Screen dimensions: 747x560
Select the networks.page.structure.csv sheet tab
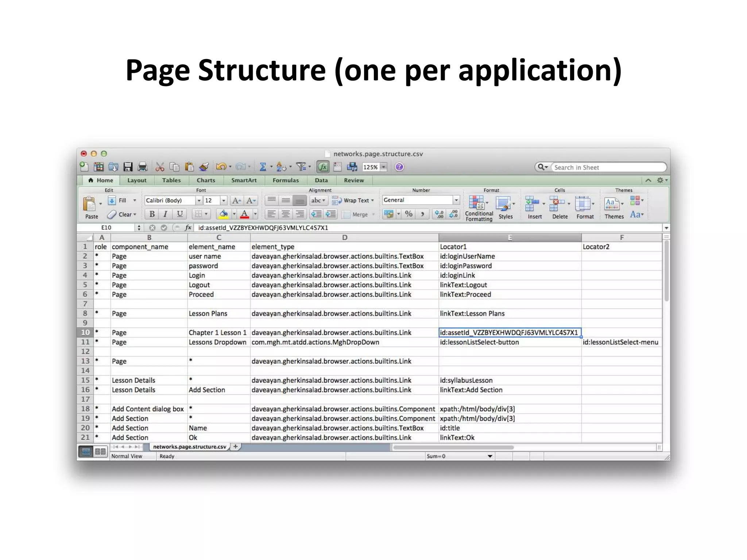tap(189, 447)
